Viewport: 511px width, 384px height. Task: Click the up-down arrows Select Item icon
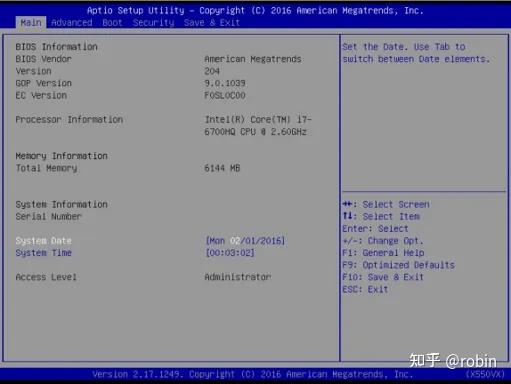[347, 216]
